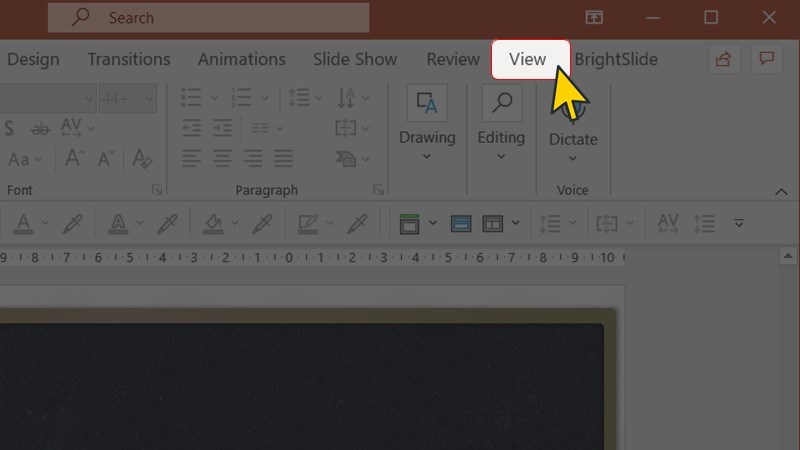Select the Slide Show tab
Image resolution: width=800 pixels, height=450 pixels.
[355, 59]
